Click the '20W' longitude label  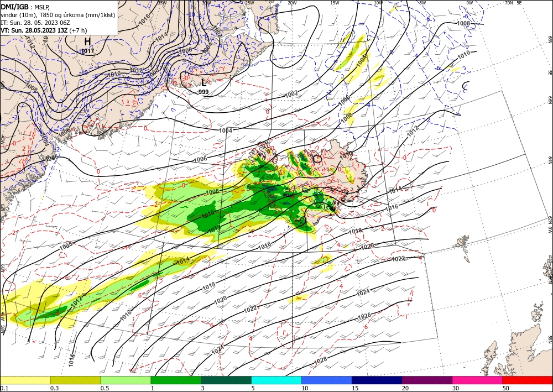tap(292, 3)
